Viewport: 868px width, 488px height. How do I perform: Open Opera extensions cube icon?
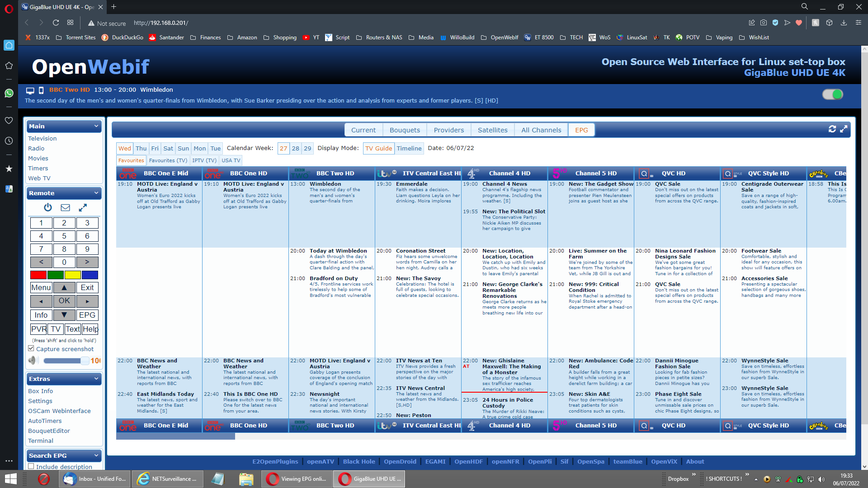coord(829,23)
